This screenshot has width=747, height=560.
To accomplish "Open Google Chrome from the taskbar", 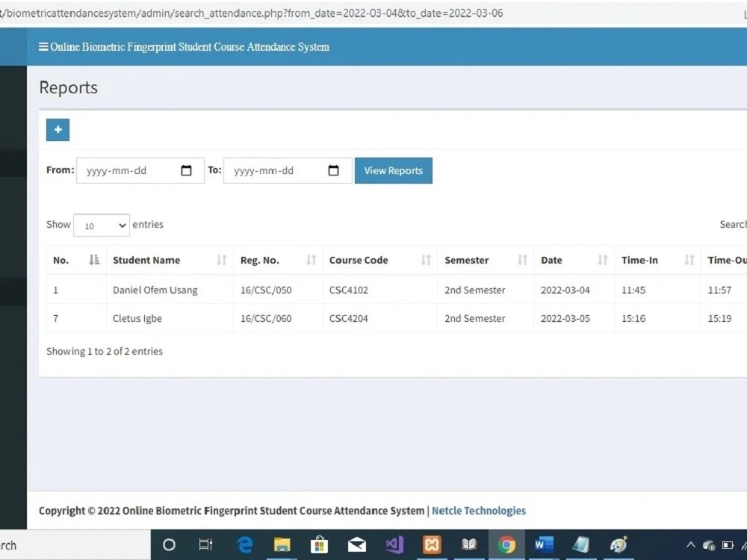I will point(506,544).
